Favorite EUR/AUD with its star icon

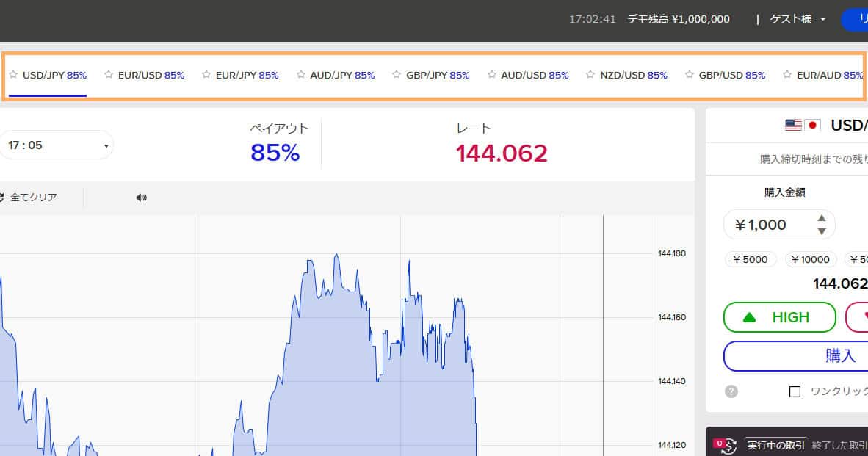pos(787,75)
